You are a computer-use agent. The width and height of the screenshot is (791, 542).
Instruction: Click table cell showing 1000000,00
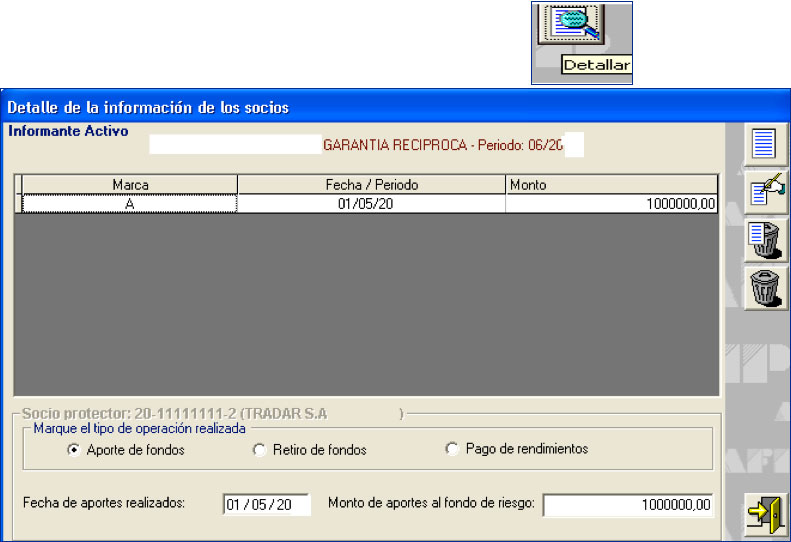pos(611,204)
